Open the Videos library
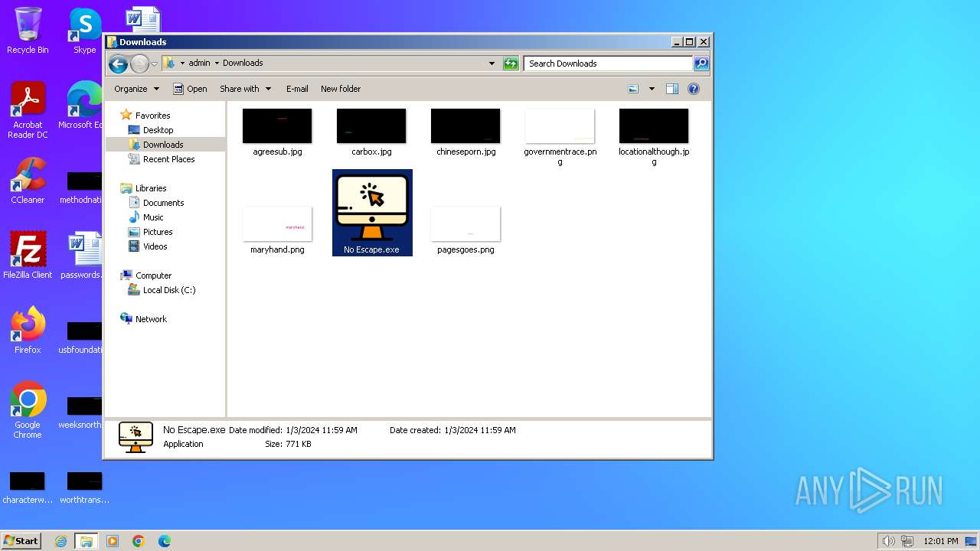The height and width of the screenshot is (551, 980). (x=155, y=246)
